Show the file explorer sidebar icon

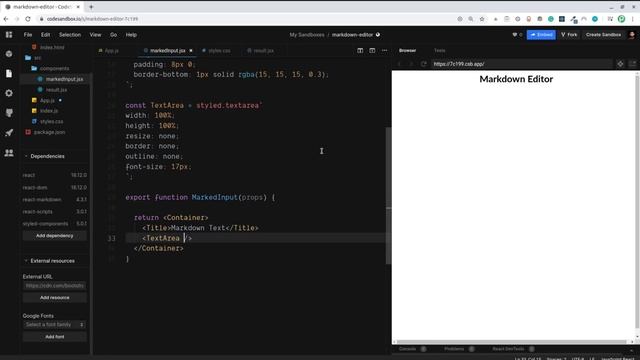coord(9,73)
